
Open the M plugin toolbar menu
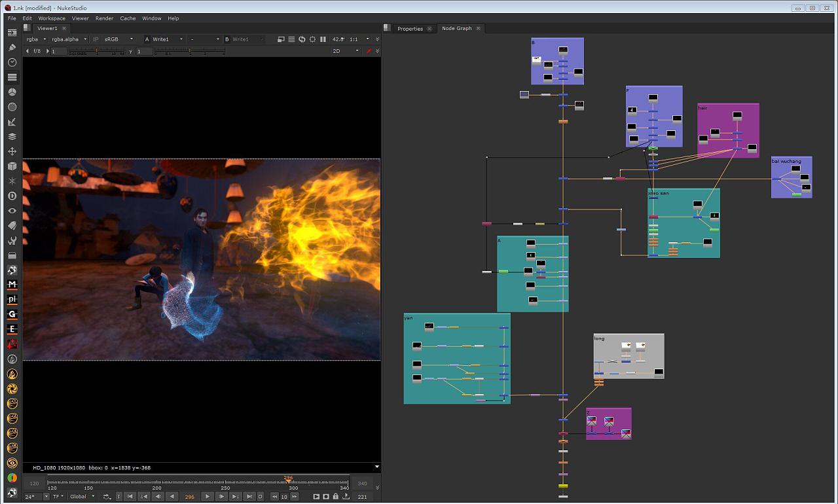coord(12,285)
